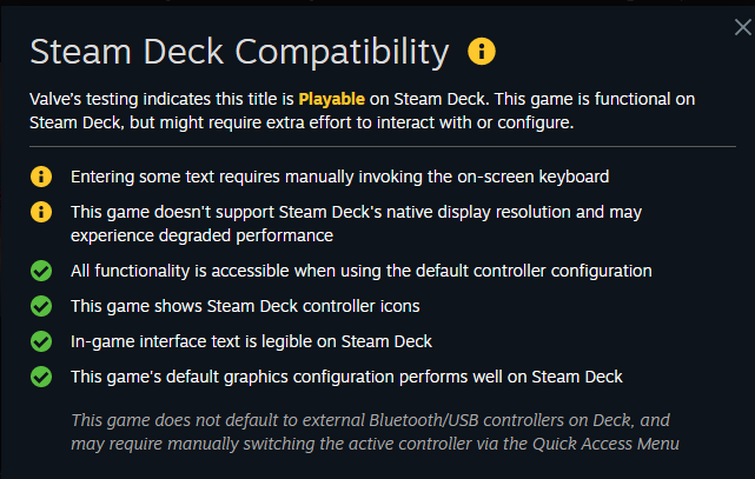Click green checkmark for default controller configuration
Image resolution: width=755 pixels, height=479 pixels.
coord(41,271)
